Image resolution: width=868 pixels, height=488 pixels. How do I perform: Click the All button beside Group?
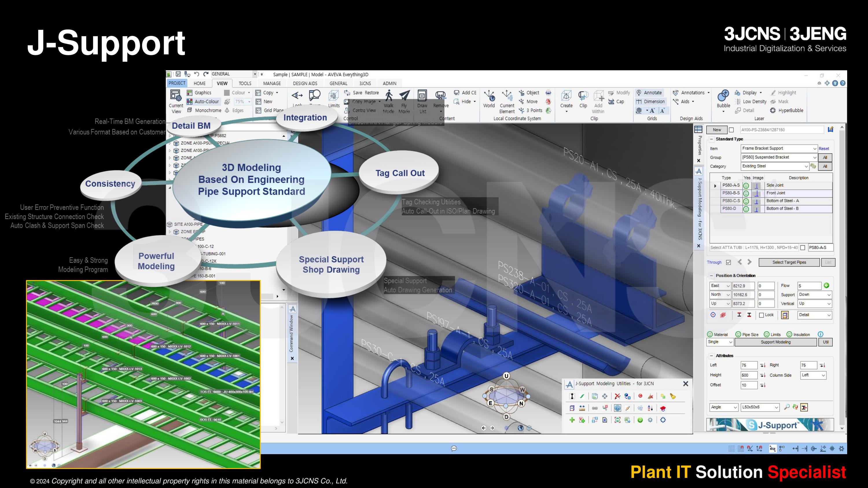825,157
